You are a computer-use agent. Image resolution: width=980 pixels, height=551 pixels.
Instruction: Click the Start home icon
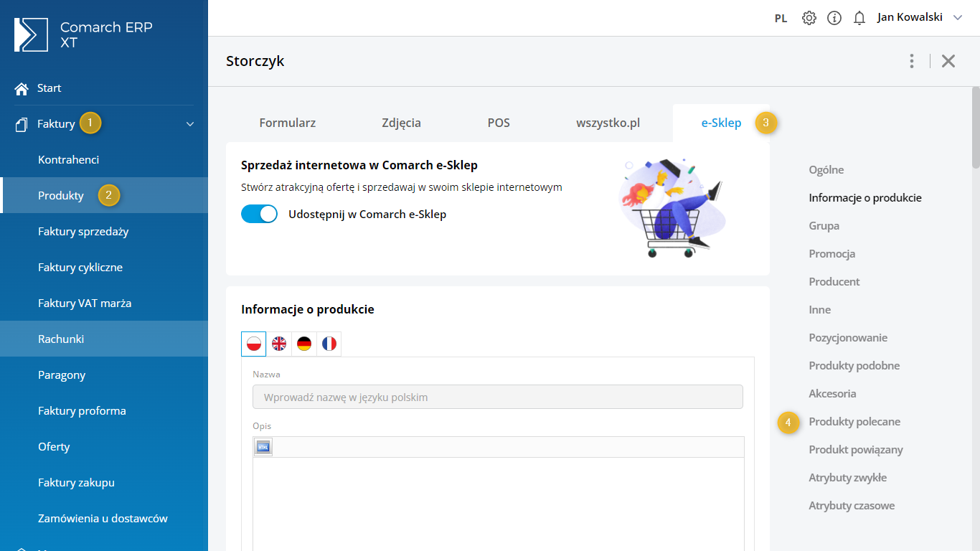[x=22, y=88]
